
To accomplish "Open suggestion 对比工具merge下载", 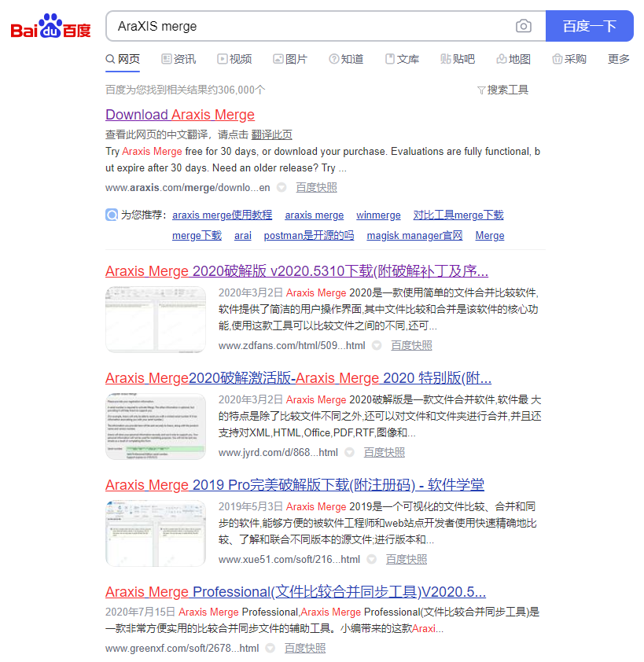I will pyautogui.click(x=458, y=215).
